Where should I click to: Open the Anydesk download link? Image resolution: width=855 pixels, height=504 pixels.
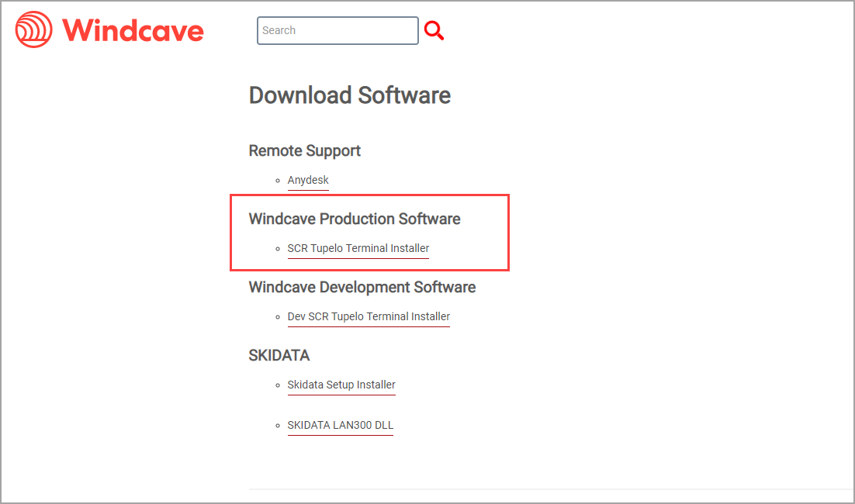tap(308, 180)
